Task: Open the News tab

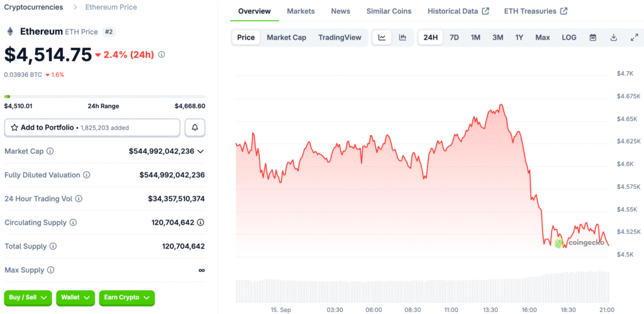Action: 340,11
